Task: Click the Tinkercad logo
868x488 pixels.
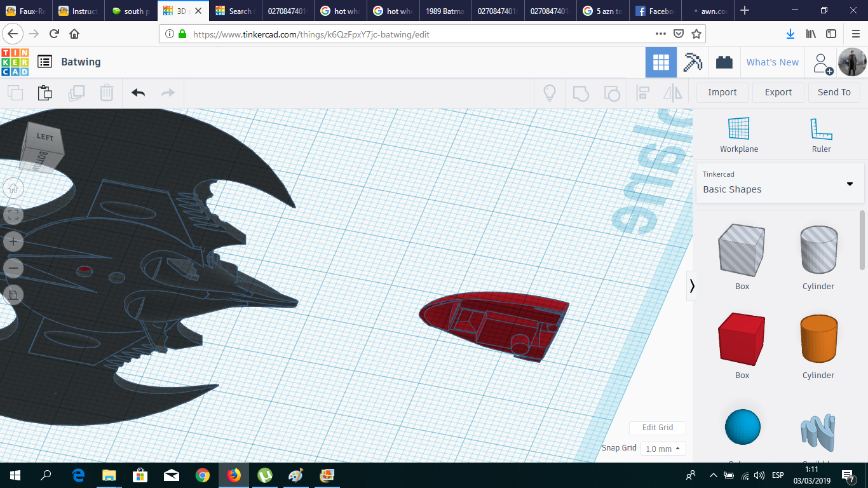Action: click(x=15, y=62)
